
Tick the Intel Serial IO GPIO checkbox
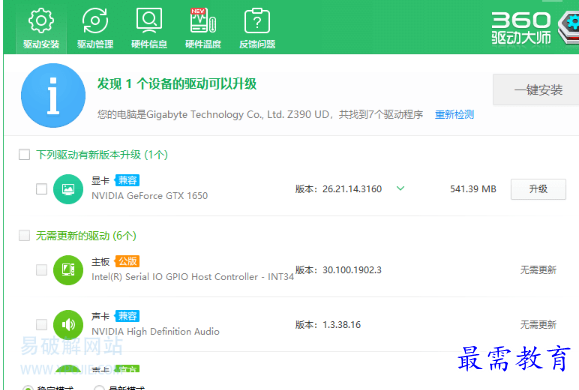point(41,270)
